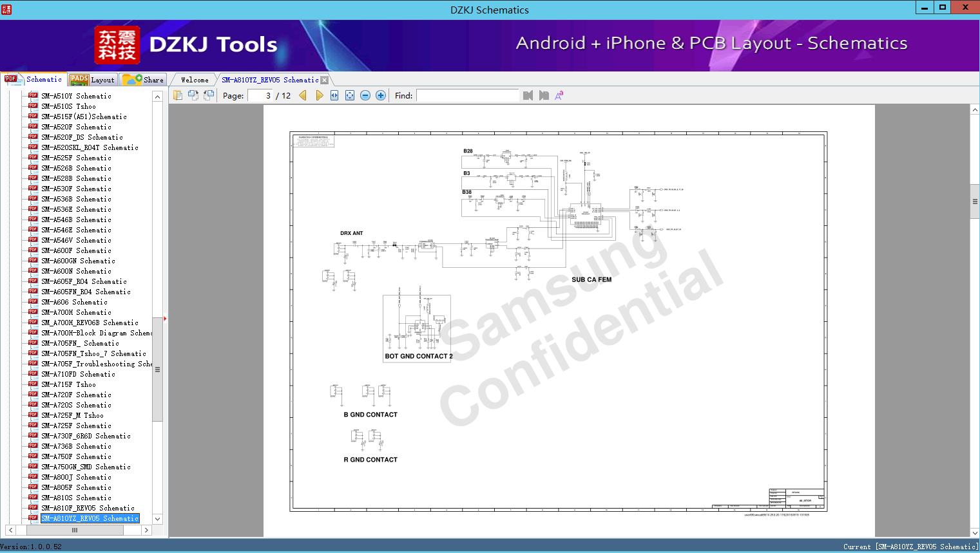Click the fit-to-width icon

coord(334,95)
